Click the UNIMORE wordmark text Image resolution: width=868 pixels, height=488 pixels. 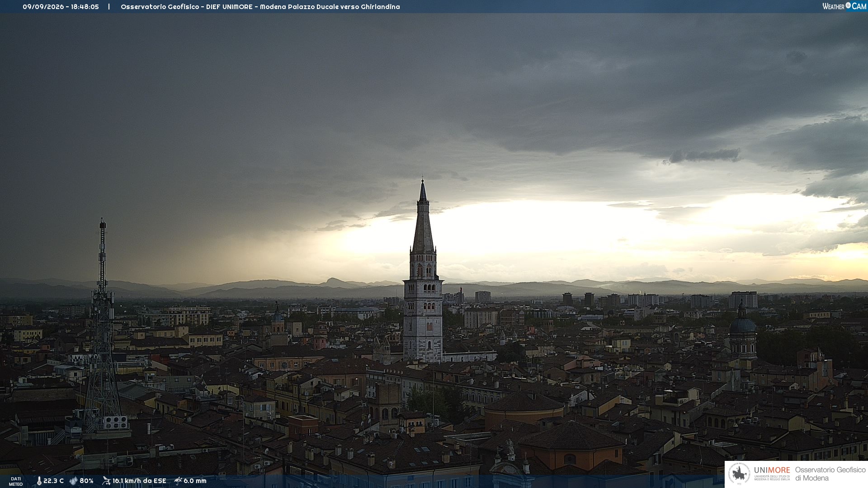click(x=772, y=470)
